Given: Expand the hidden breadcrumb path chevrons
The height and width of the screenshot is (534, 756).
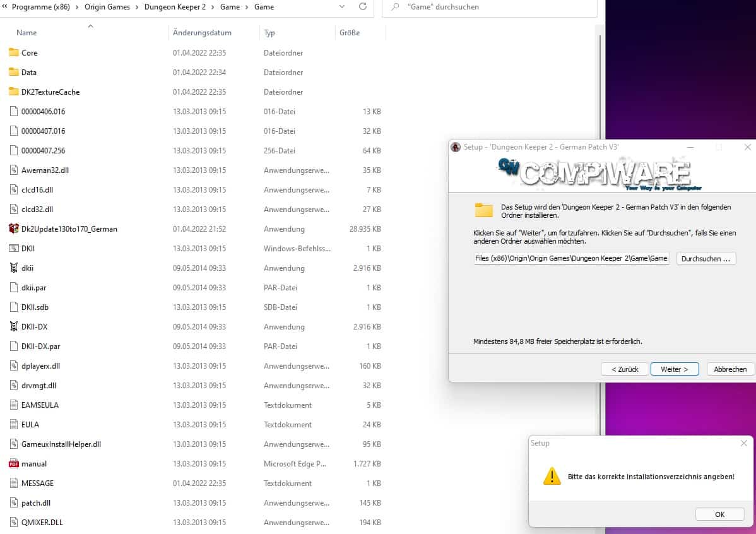Looking at the screenshot, I should tap(4, 7).
